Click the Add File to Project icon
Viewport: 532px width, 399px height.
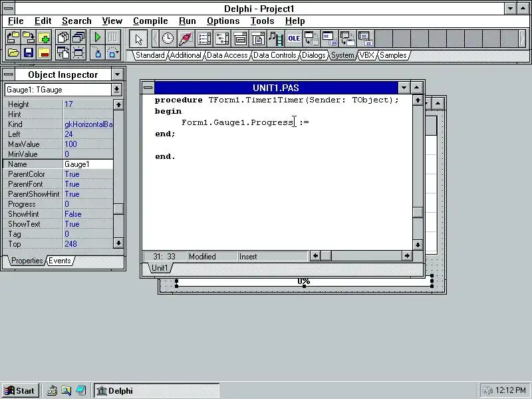tap(44, 37)
